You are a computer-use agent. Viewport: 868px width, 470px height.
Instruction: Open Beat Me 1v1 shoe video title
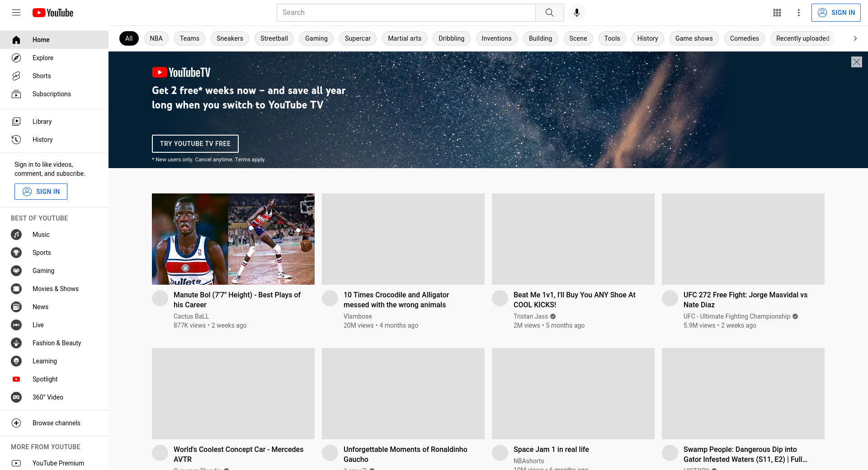point(574,300)
